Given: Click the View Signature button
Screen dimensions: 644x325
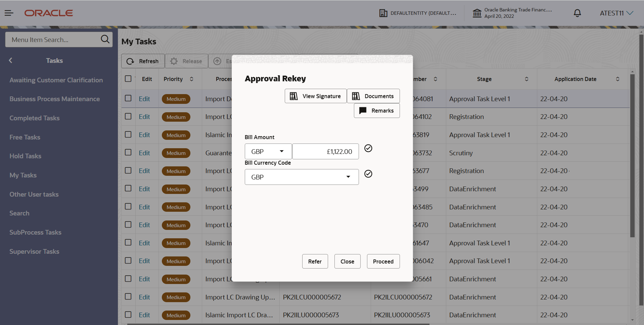Looking at the screenshot, I should point(316,96).
